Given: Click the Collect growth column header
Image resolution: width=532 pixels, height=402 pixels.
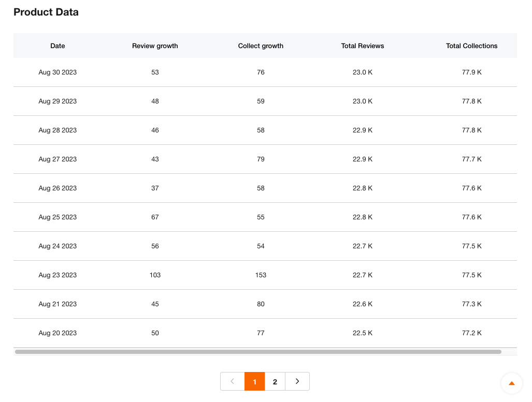Looking at the screenshot, I should click(x=261, y=46).
